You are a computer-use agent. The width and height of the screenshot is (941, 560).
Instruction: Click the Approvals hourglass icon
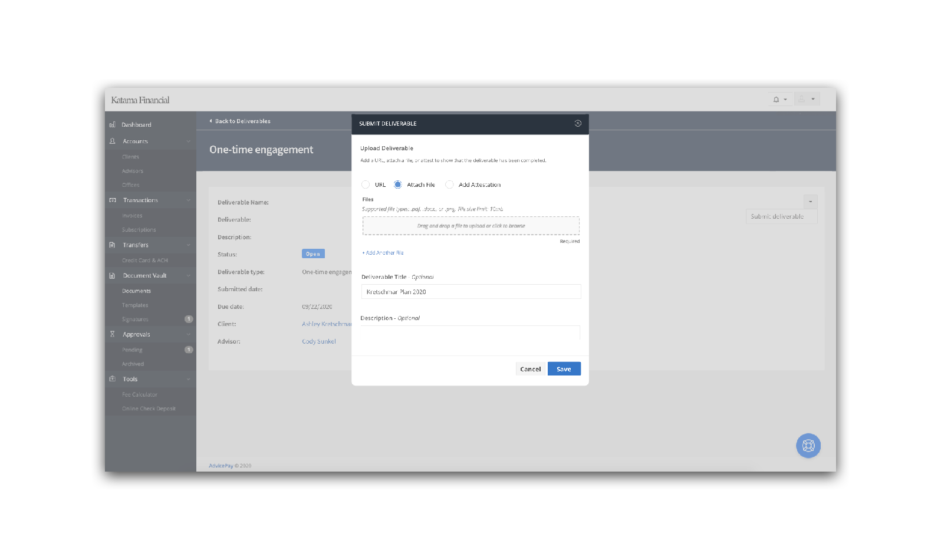[x=113, y=334]
